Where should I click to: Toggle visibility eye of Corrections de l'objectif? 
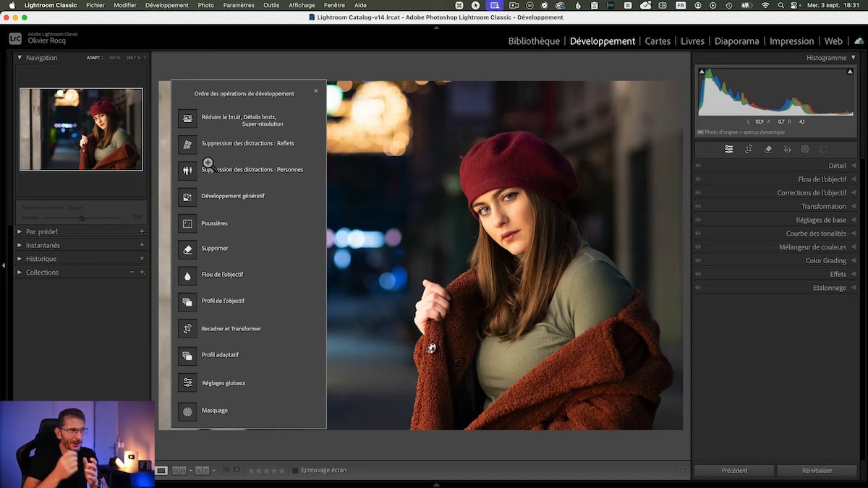698,193
